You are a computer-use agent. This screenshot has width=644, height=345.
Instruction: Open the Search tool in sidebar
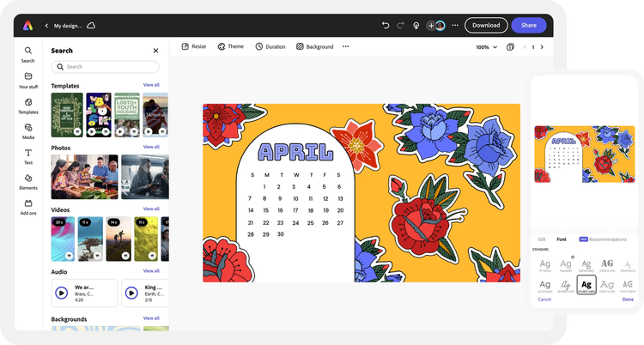[28, 55]
